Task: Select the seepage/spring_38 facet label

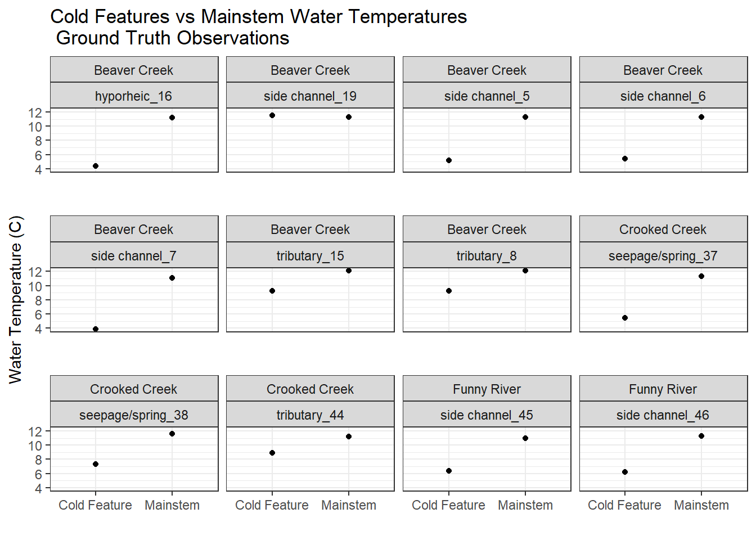Action: point(134,415)
